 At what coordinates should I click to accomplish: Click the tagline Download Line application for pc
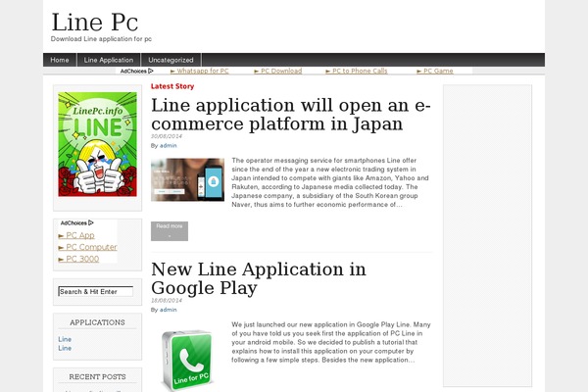(101, 39)
